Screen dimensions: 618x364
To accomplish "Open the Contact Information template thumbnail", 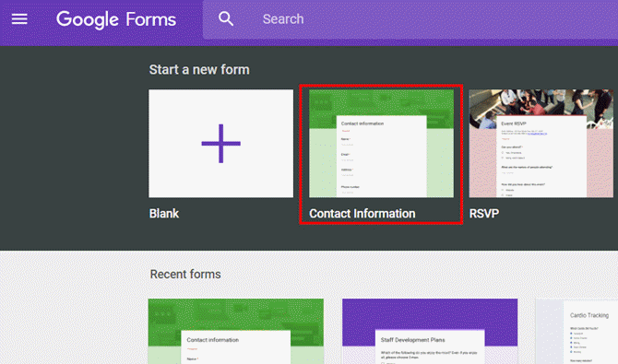I will coord(381,144).
